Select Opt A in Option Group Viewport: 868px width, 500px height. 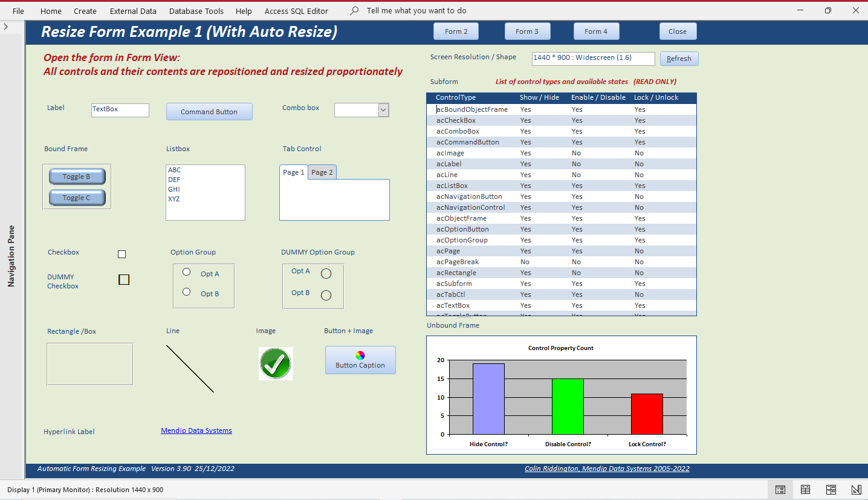click(187, 271)
